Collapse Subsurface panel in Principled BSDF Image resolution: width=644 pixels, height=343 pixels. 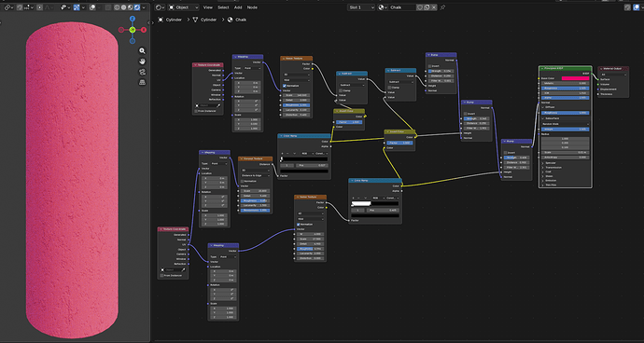point(542,118)
